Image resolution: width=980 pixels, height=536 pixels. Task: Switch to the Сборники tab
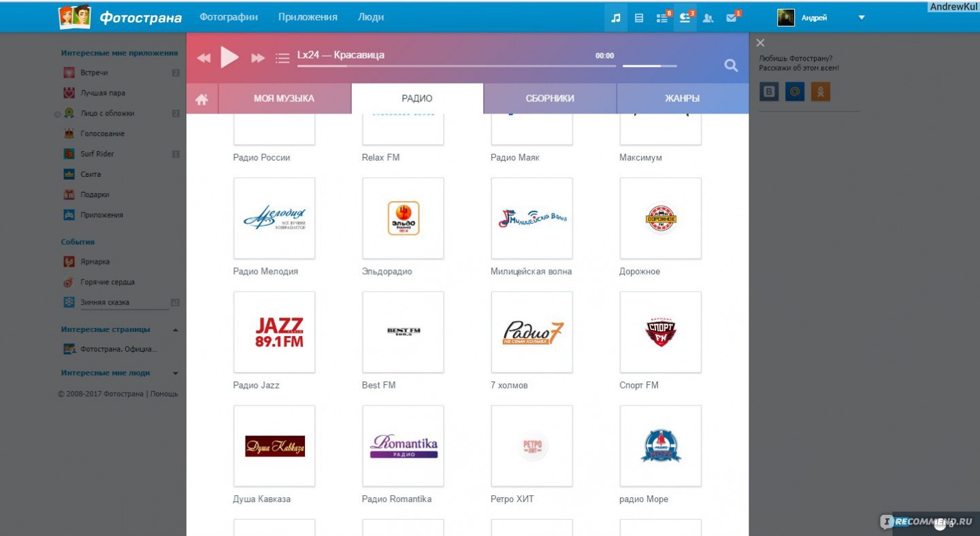click(550, 99)
